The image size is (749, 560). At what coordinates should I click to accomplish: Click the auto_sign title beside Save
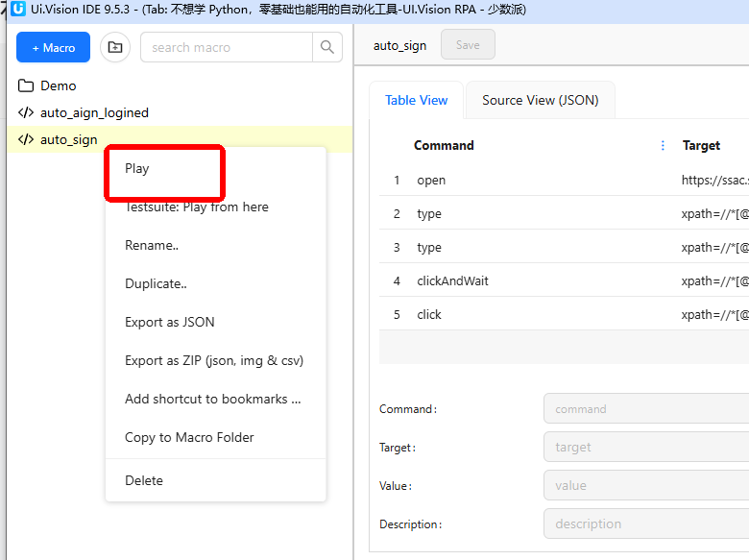[x=399, y=46]
